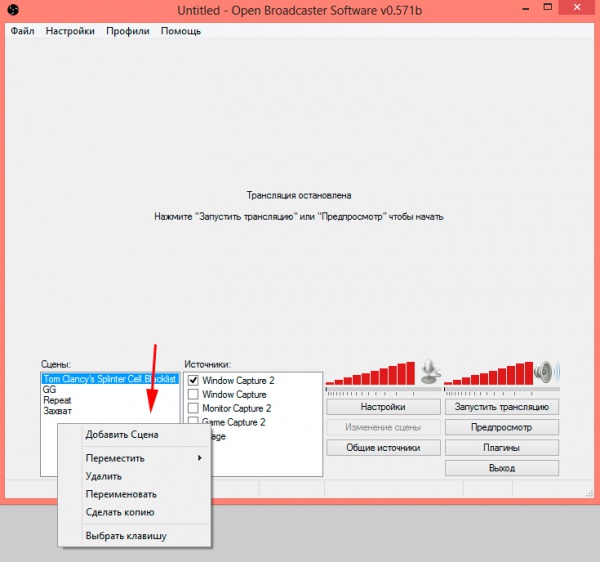The width and height of the screenshot is (600, 562).
Task: Open the Плагины button
Action: click(501, 448)
